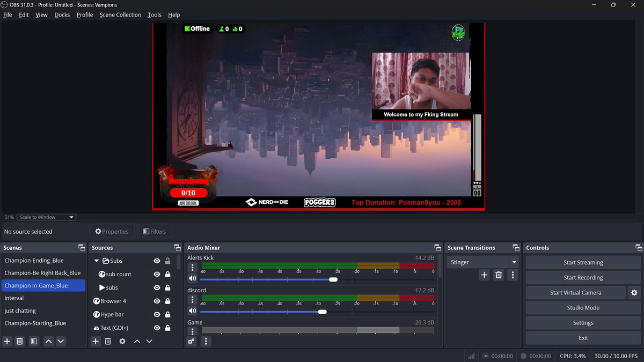Viewport: 644px width, 362px height.
Task: Pop out the Controls dock
Action: tap(639, 248)
